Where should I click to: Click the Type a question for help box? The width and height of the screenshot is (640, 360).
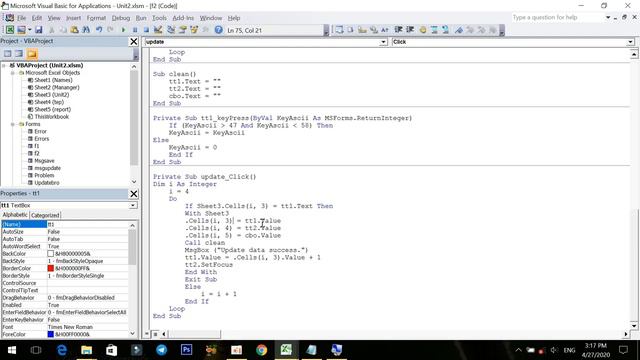tap(557, 18)
